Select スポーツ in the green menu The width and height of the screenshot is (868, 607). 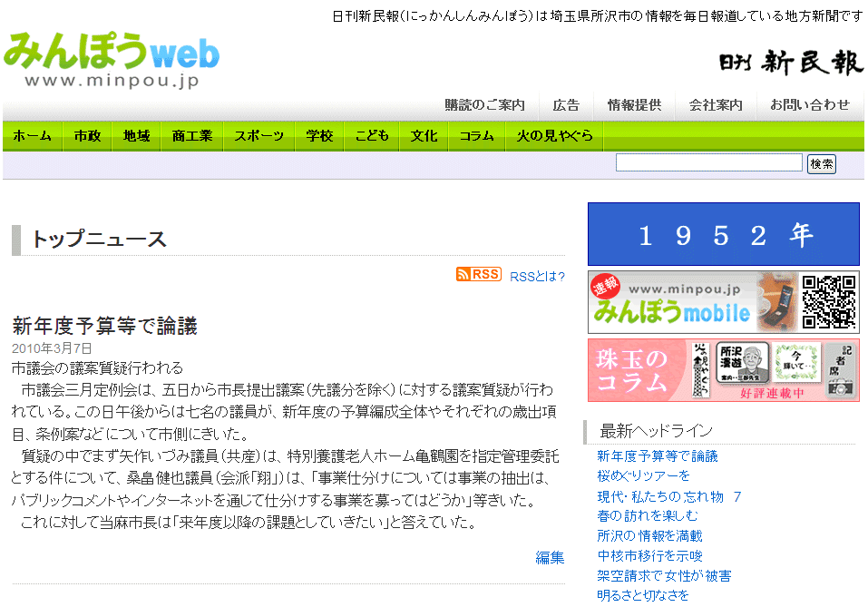coord(258,136)
